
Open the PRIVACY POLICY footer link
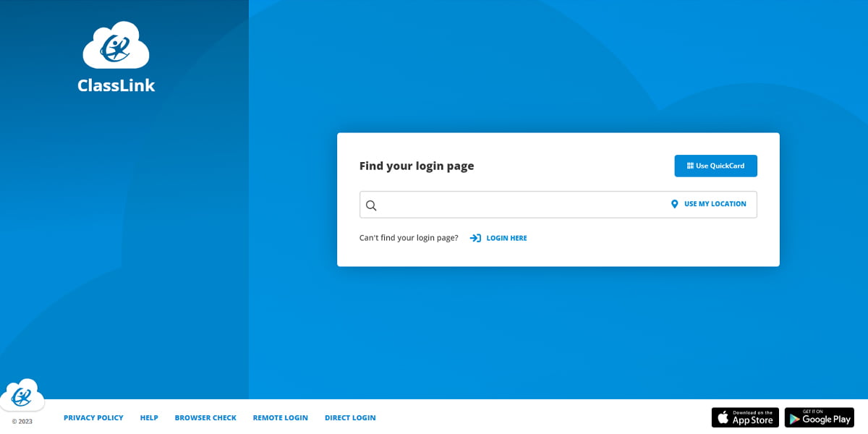click(x=93, y=417)
